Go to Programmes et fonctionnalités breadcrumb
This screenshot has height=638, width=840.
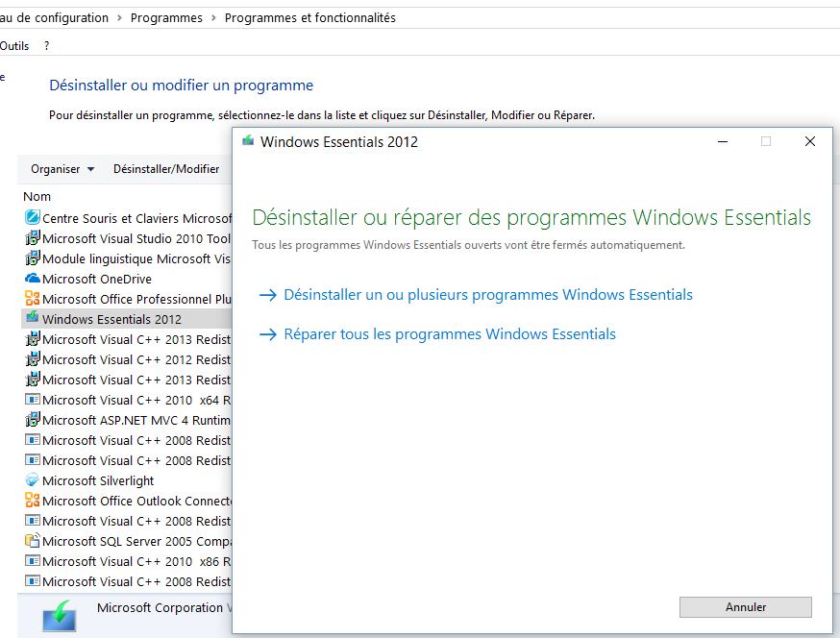pos(310,17)
